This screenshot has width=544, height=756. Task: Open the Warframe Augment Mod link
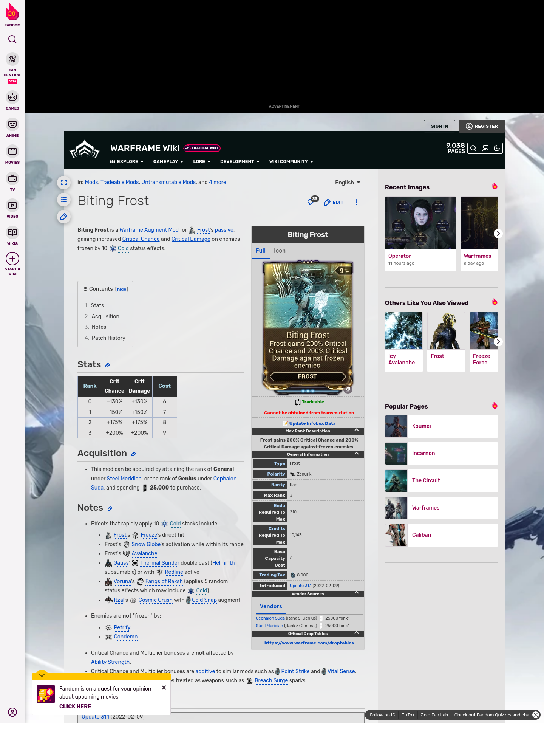point(149,230)
